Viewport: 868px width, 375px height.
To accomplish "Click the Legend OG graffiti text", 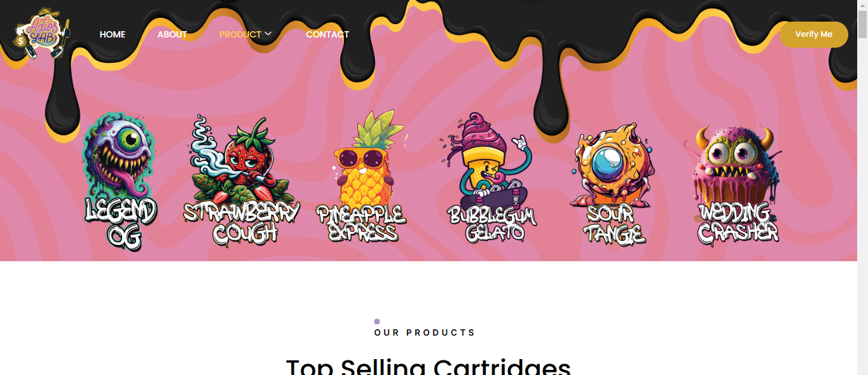I will (x=120, y=224).
